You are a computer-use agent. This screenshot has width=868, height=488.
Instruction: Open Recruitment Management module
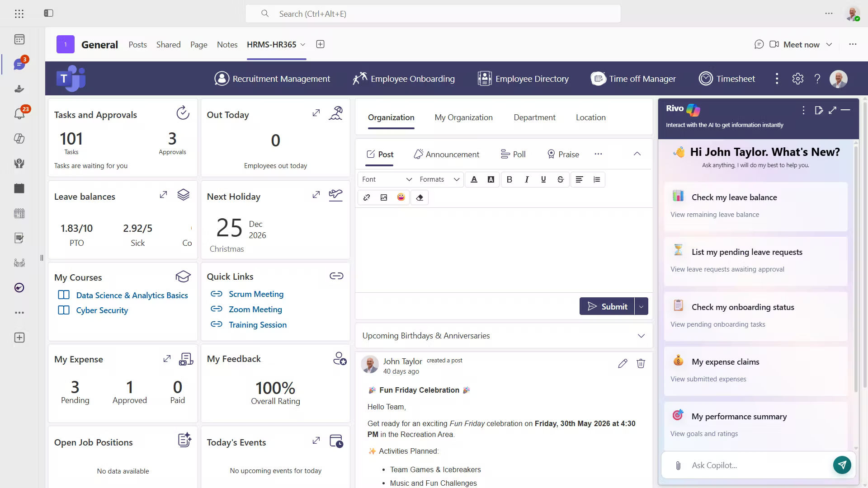(272, 79)
